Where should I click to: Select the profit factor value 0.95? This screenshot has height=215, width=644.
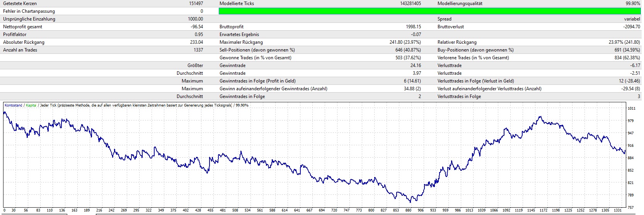pos(199,34)
